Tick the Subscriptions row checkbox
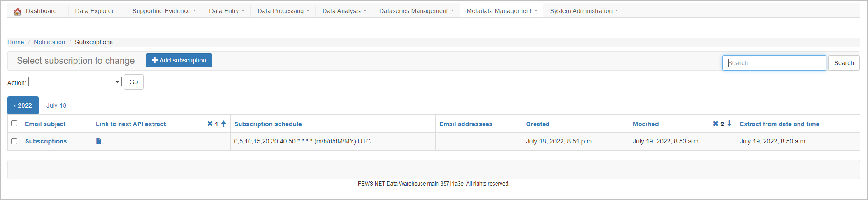The image size is (868, 200). [14, 141]
